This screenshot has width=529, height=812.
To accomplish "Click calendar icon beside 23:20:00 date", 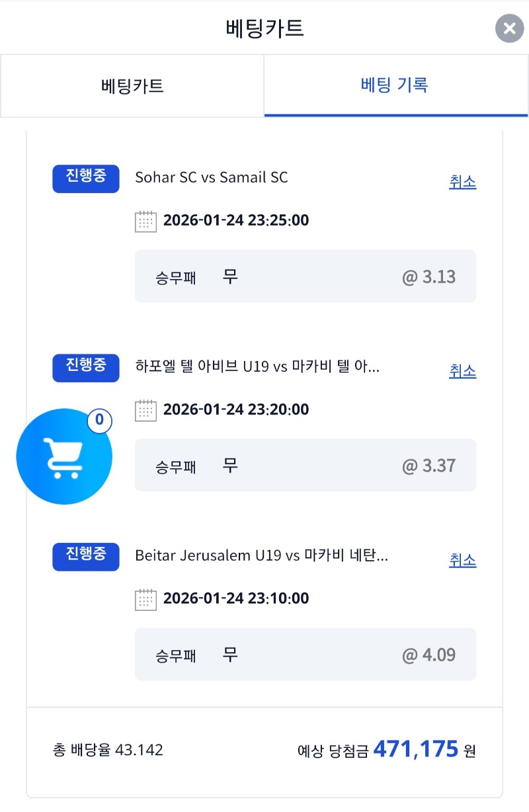I will click(x=145, y=410).
